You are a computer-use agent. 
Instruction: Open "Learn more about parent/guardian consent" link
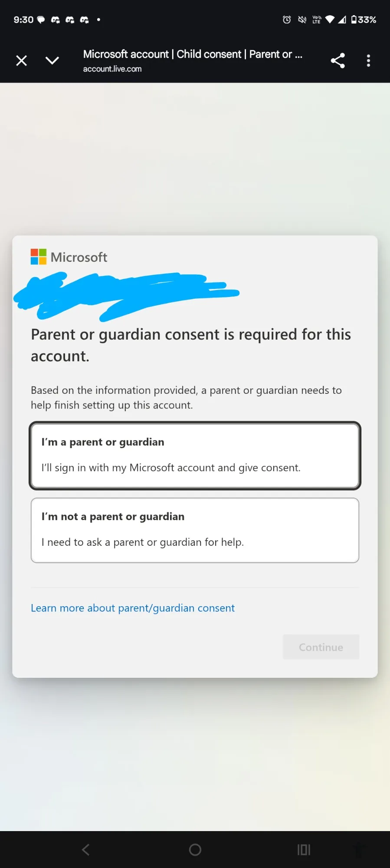point(132,608)
